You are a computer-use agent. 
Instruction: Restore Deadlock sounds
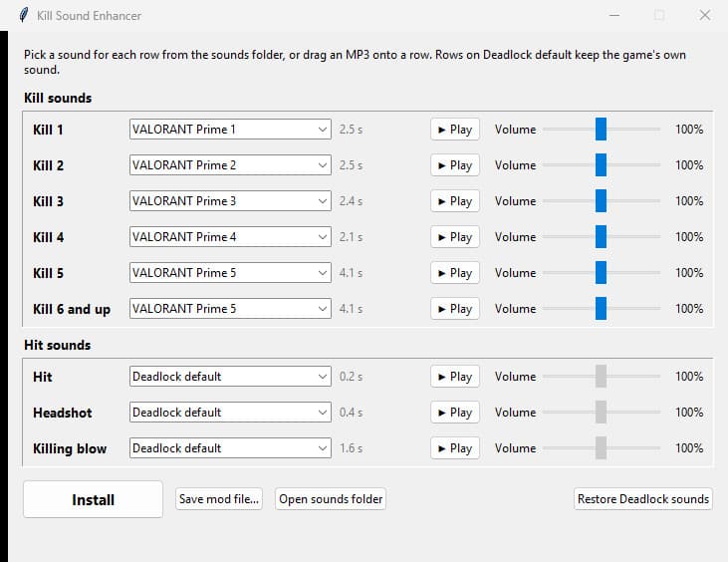pos(643,499)
